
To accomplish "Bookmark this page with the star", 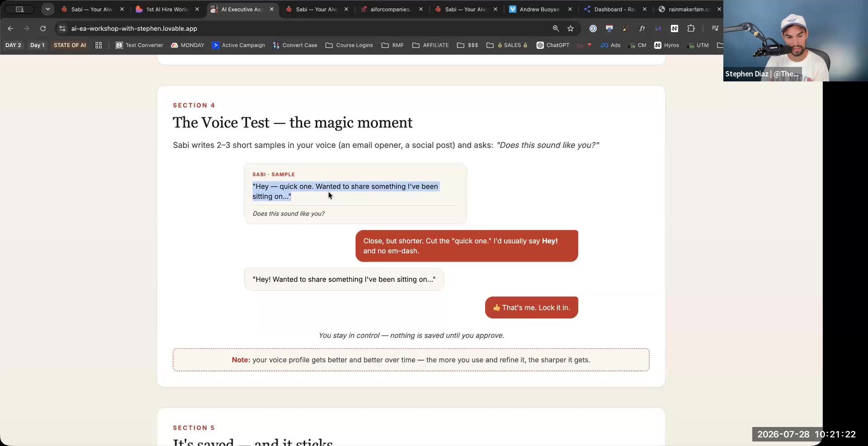I will 571,28.
